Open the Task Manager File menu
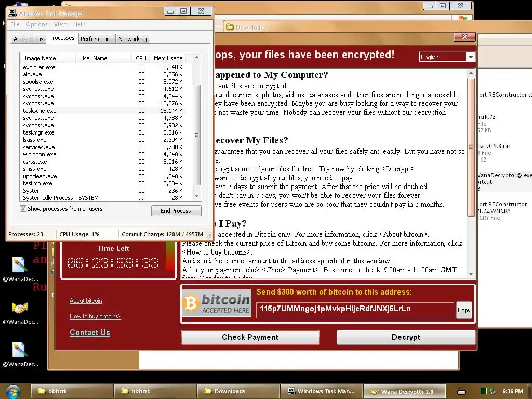Image resolution: width=532 pixels, height=399 pixels. point(15,24)
